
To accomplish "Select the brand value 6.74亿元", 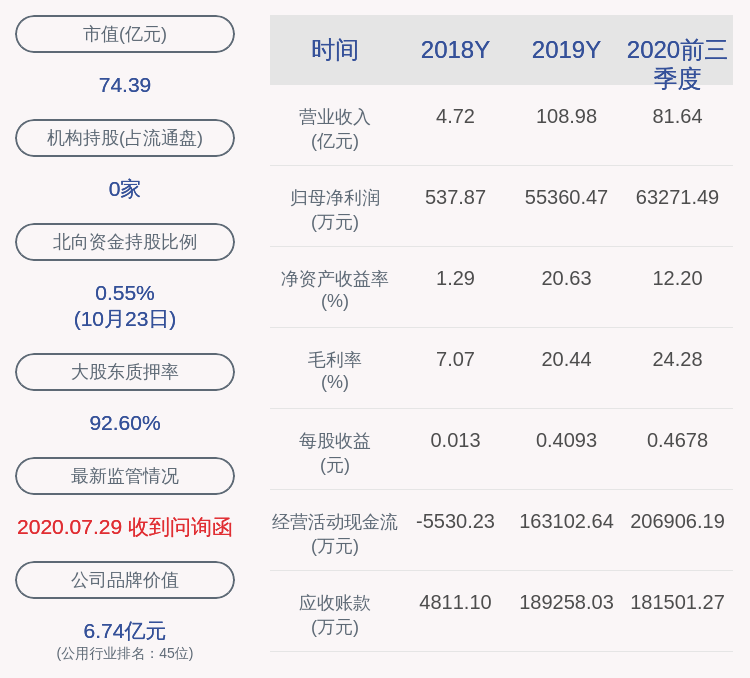I will tap(125, 631).
